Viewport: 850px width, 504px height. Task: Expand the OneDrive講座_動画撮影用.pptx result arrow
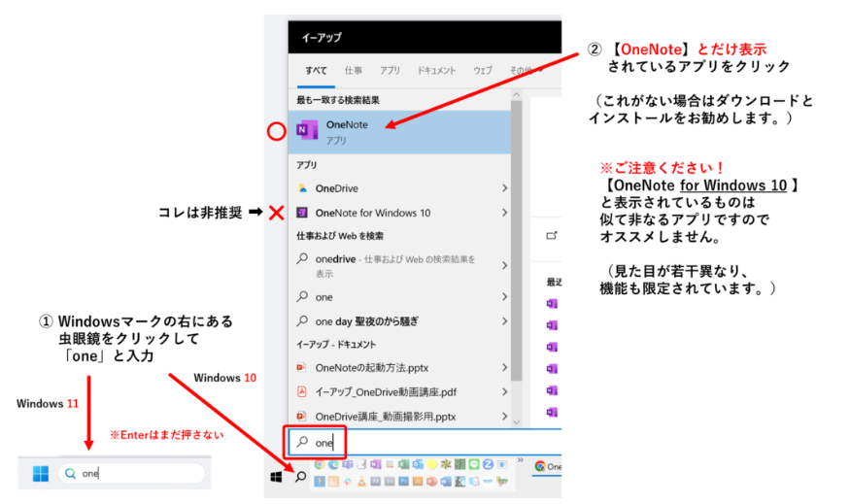[x=505, y=416]
